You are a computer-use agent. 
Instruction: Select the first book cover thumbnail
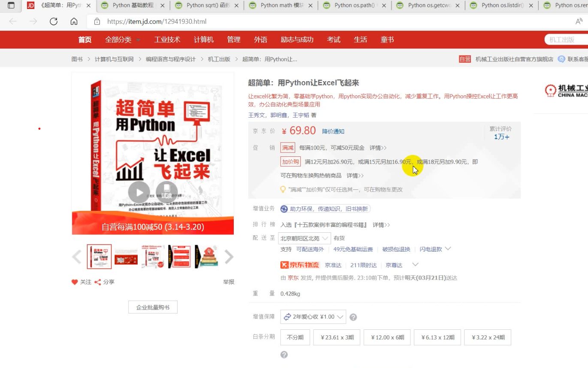pos(99,257)
